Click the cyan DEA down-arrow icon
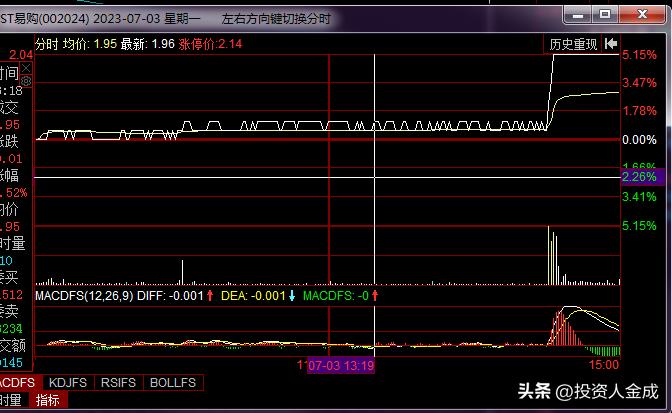Viewport: 672px width, 413px height. coord(292,296)
